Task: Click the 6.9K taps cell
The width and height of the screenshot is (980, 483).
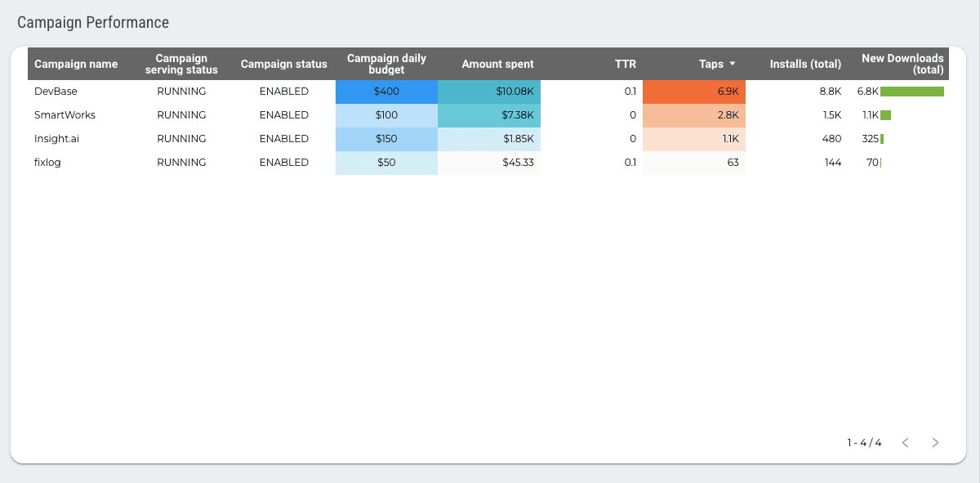Action: (x=694, y=92)
